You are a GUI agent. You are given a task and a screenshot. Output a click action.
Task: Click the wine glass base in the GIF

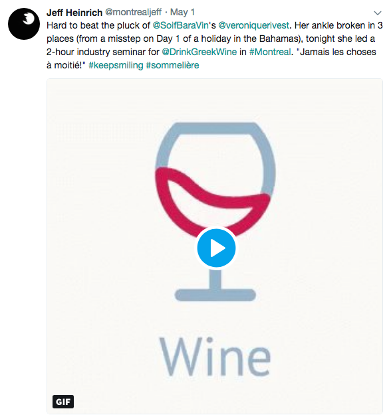[215, 295]
